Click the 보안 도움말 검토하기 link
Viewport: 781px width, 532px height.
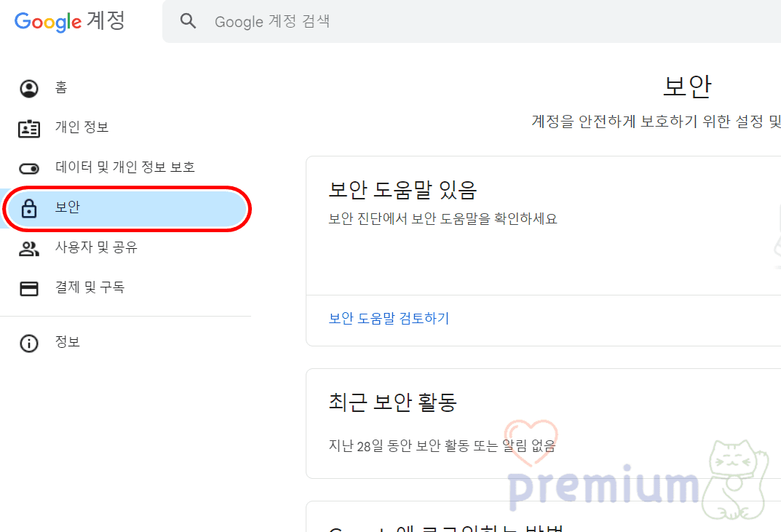tap(389, 318)
